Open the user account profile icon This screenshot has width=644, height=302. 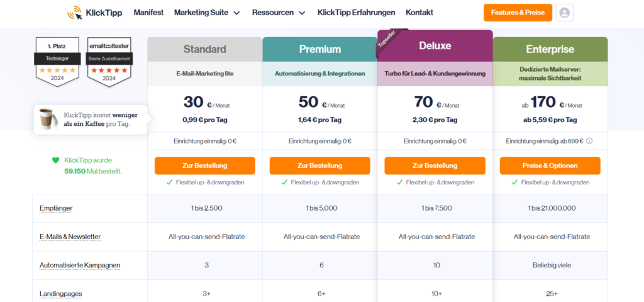(564, 13)
